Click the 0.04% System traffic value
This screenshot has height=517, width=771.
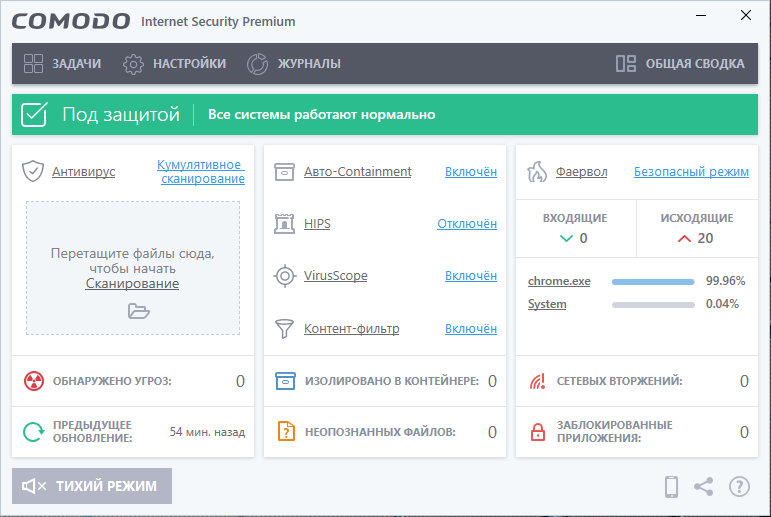[x=722, y=304]
